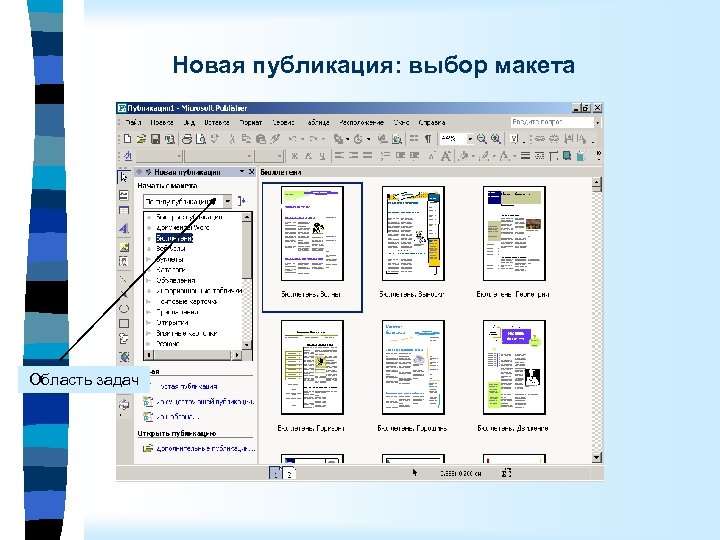Apply bold with the Ж button
The width and height of the screenshot is (720, 540).
tap(295, 156)
